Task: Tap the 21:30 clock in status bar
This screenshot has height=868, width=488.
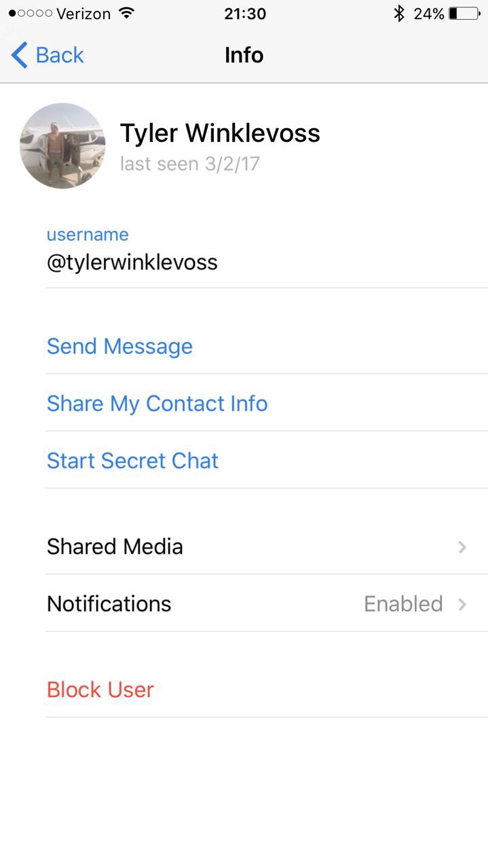Action: (245, 14)
